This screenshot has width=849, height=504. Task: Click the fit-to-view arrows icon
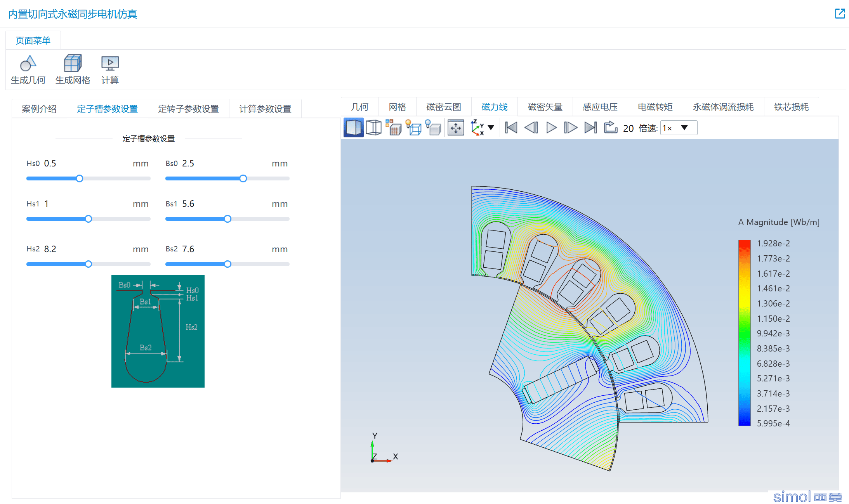pyautogui.click(x=456, y=128)
